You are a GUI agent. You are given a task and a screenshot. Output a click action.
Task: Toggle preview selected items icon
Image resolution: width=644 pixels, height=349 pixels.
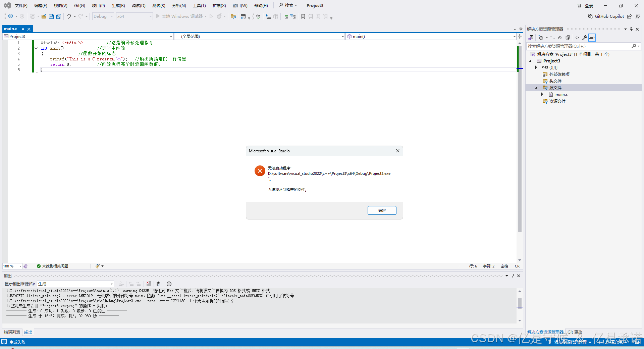tap(592, 38)
